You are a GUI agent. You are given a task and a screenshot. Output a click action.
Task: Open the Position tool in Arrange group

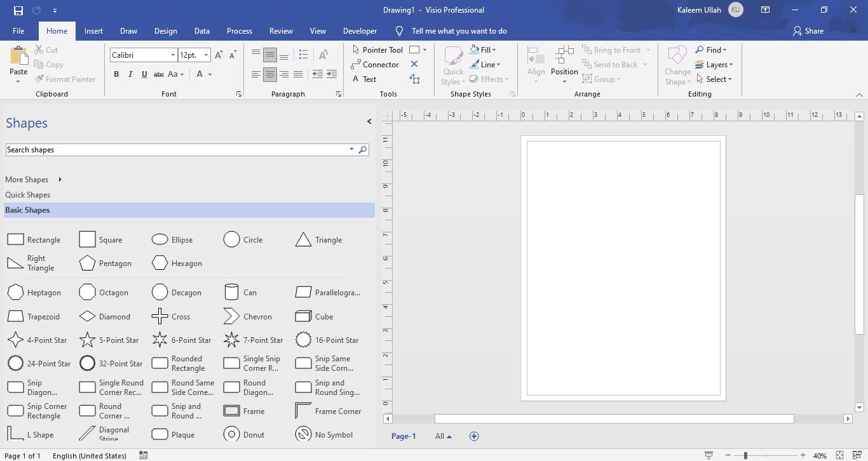click(x=564, y=63)
